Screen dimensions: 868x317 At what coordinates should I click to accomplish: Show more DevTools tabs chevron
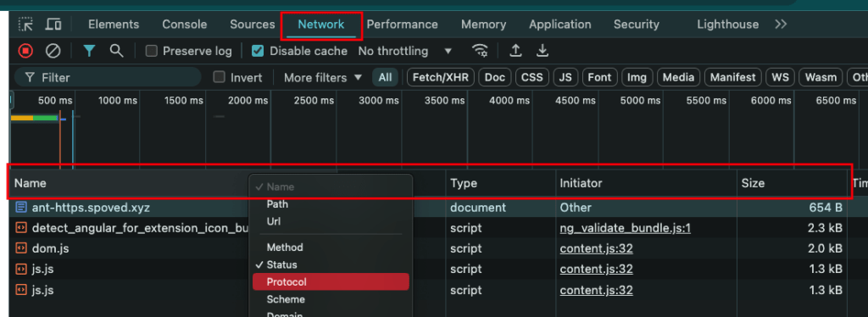click(x=781, y=25)
